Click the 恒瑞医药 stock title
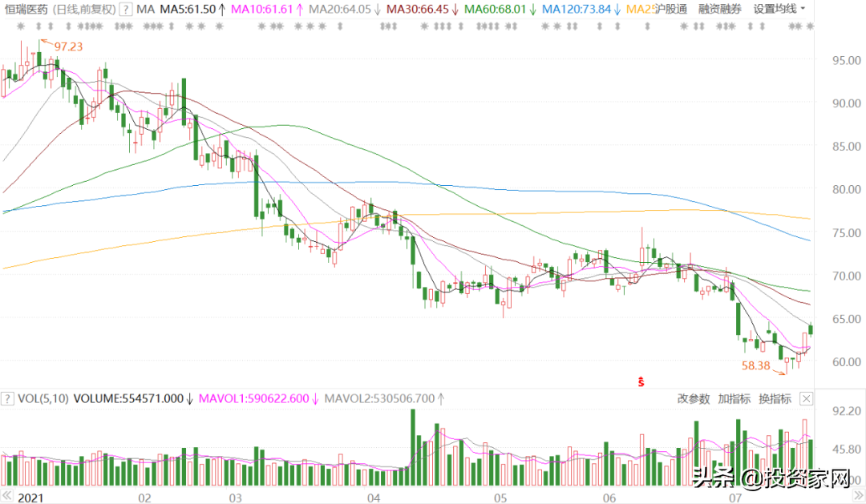The height and width of the screenshot is (504, 866). pos(26,10)
